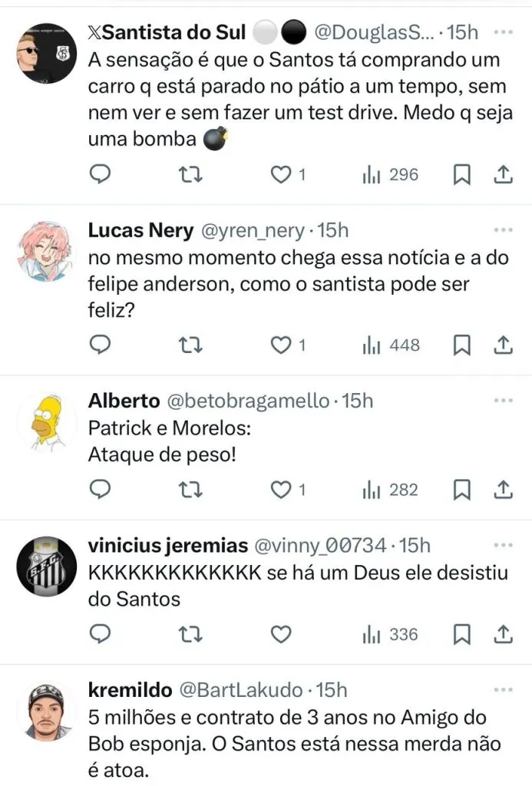Share vinicius jeremias's tweet
Viewport: 532px width, 786px height.
click(x=503, y=634)
